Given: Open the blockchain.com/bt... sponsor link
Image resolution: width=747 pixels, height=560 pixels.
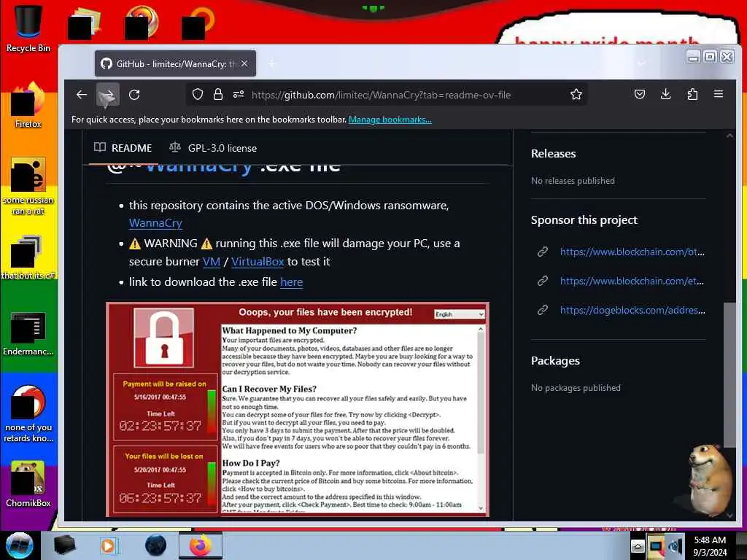Looking at the screenshot, I should click(632, 252).
